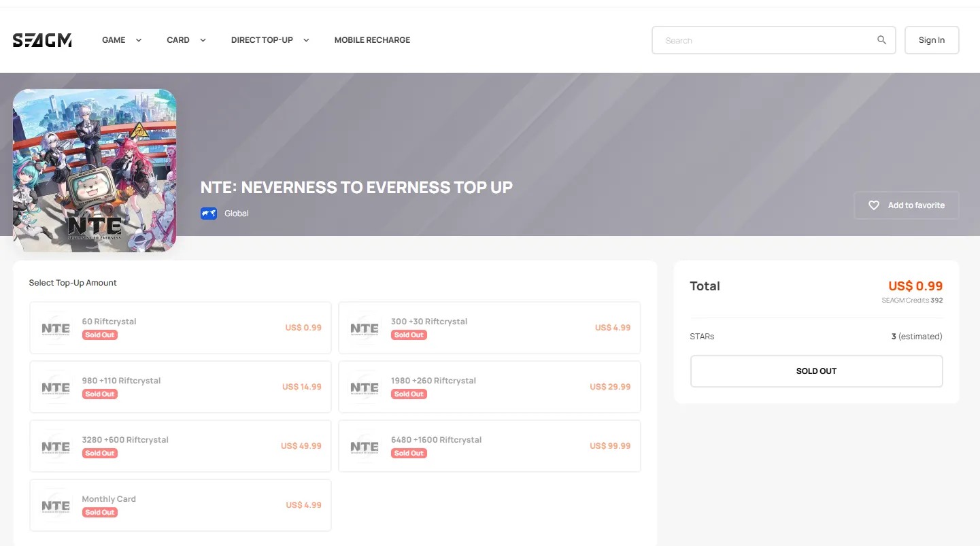Click the Total label in summary
Screen dimensions: 980x546
pos(705,286)
